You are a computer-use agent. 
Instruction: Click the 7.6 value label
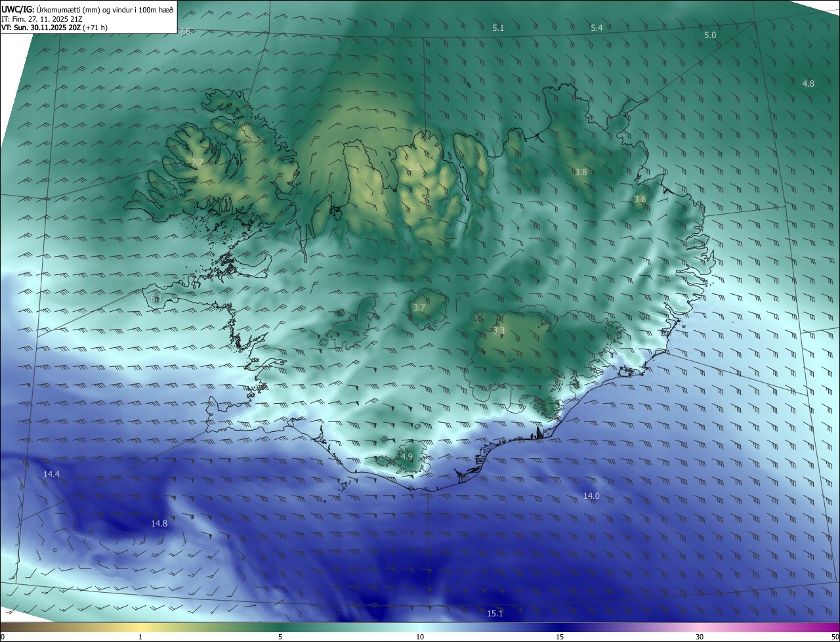pos(184,32)
